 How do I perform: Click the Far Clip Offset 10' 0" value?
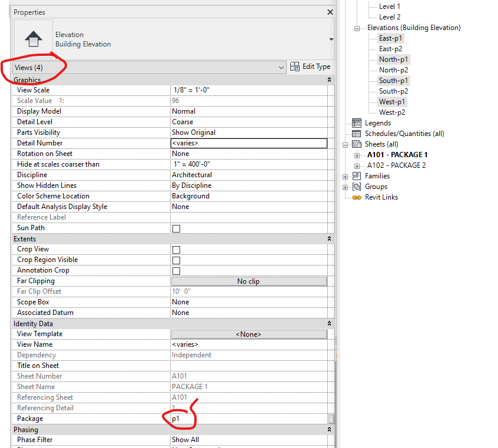pyautogui.click(x=249, y=291)
